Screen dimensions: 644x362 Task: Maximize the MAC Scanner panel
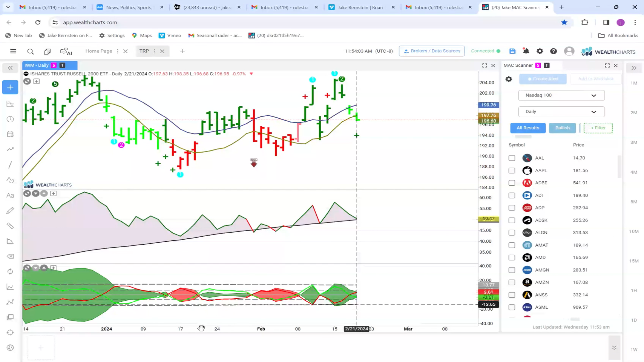coord(607,66)
